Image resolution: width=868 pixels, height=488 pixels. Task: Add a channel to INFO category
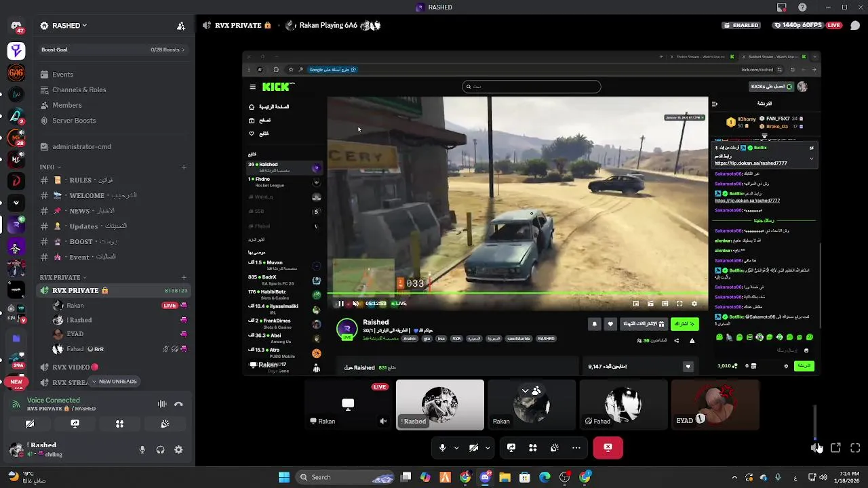point(184,167)
